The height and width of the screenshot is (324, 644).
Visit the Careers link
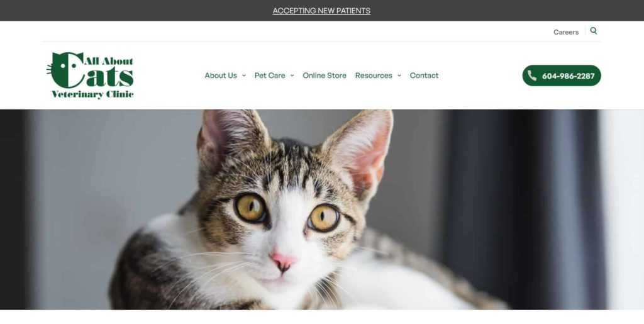(566, 32)
